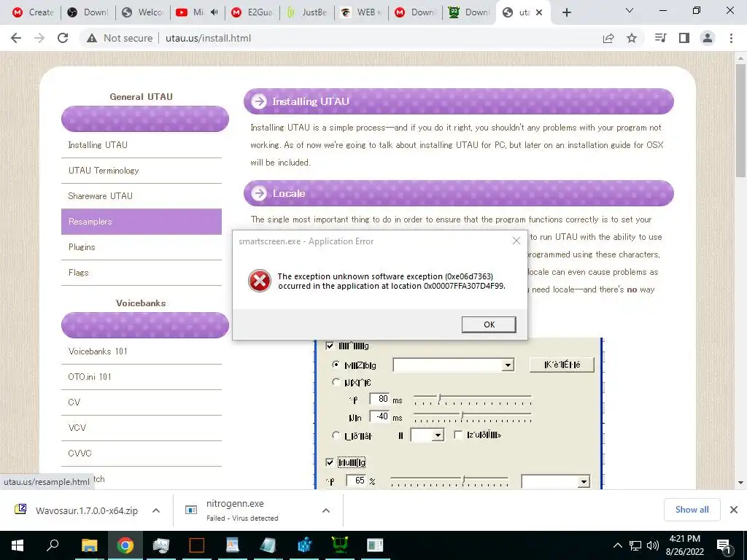The width and height of the screenshot is (747, 560).
Task: Bookmark this page with the star icon
Action: 632,38
